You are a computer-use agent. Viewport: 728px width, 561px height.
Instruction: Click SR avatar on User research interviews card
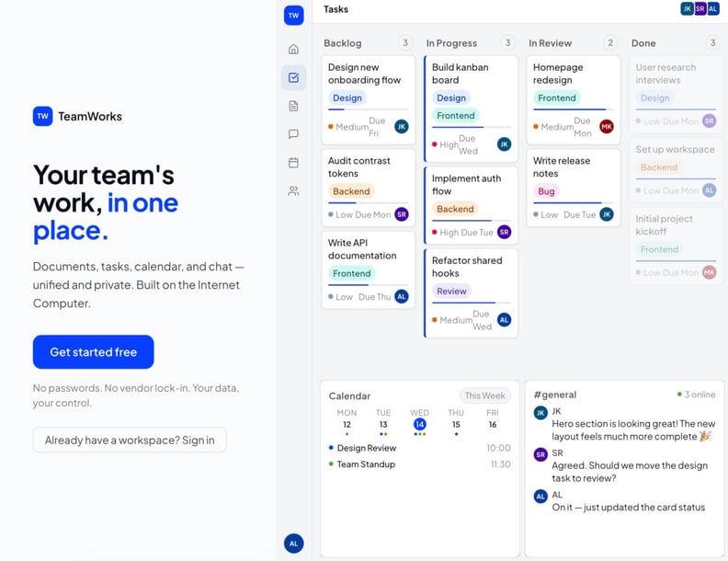[x=710, y=120]
